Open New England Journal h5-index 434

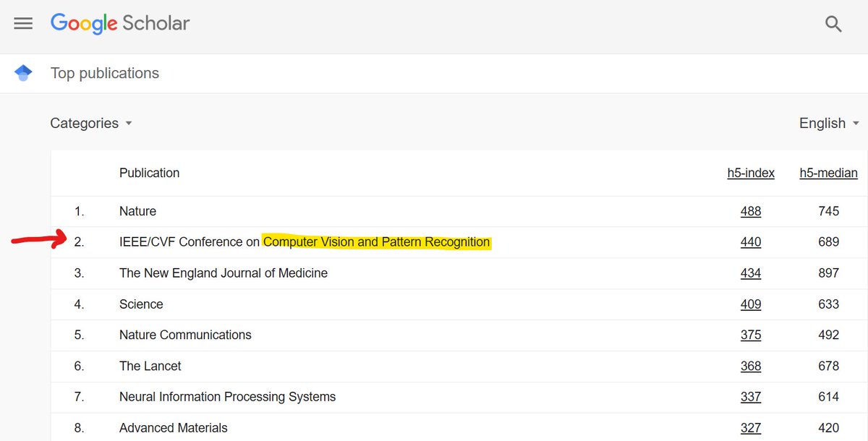pyautogui.click(x=751, y=273)
